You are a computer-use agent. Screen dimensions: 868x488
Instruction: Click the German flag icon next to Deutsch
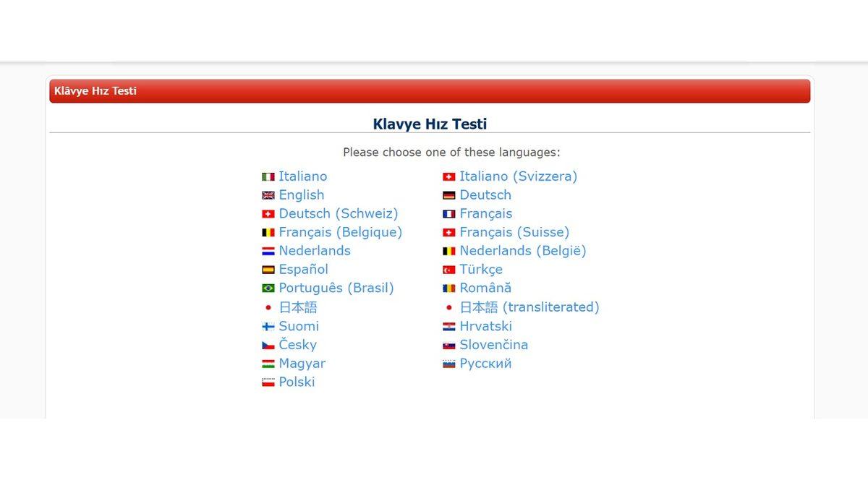tap(448, 195)
